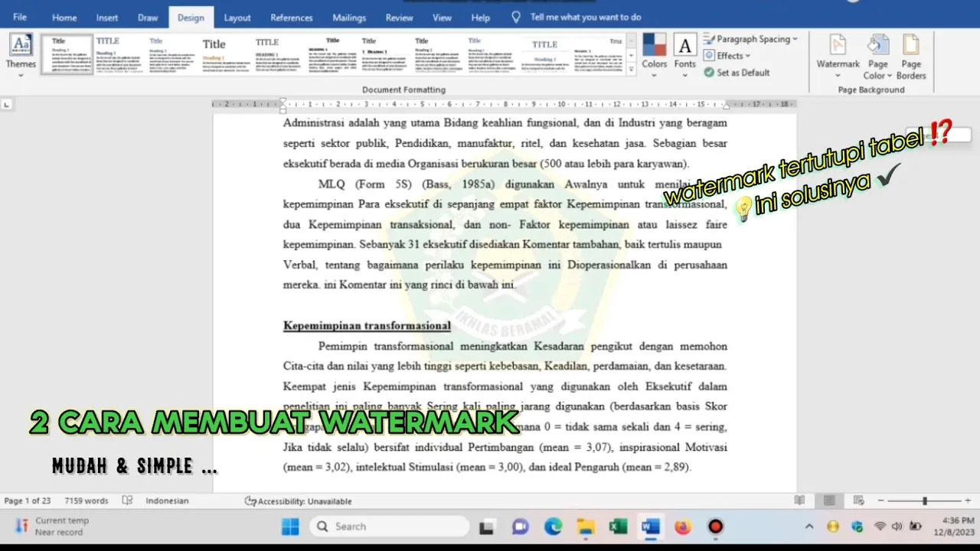Screen dimensions: 980x551
Task: Click the tab selector at ruler's left end
Action: [7, 104]
